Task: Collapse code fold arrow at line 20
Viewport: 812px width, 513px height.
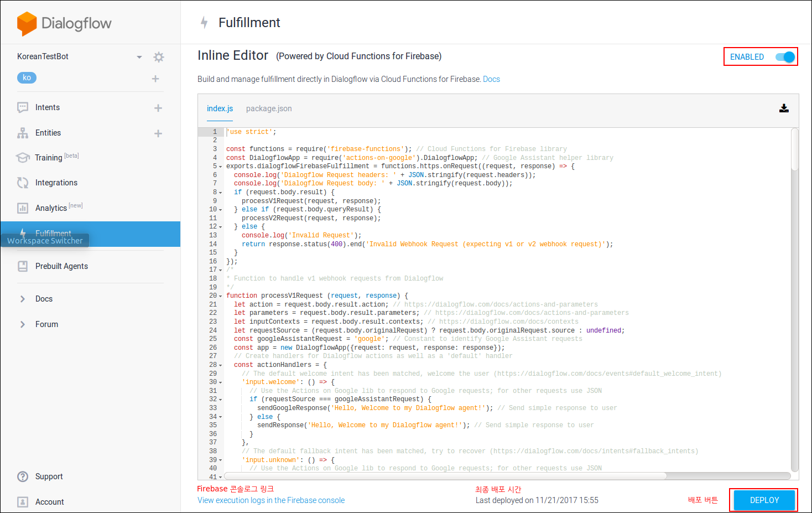Action: (221, 296)
